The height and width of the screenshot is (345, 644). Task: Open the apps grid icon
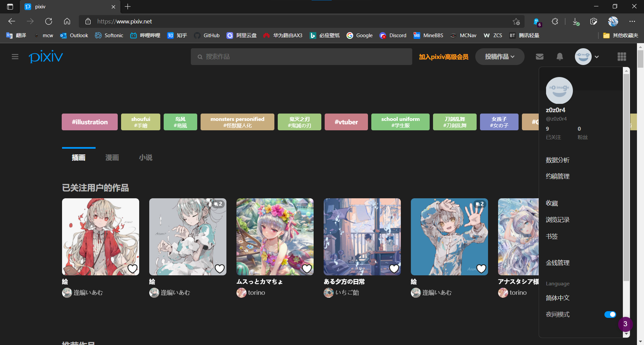(x=622, y=57)
